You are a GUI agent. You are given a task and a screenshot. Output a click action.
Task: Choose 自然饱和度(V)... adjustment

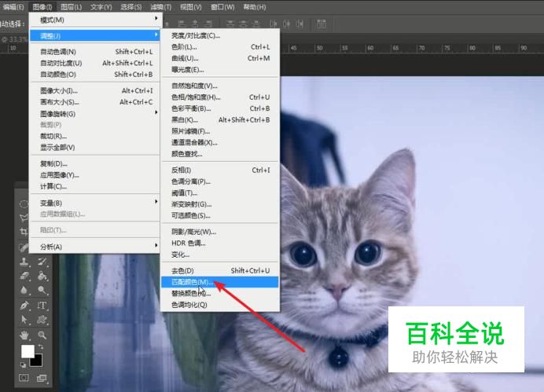click(x=220, y=86)
